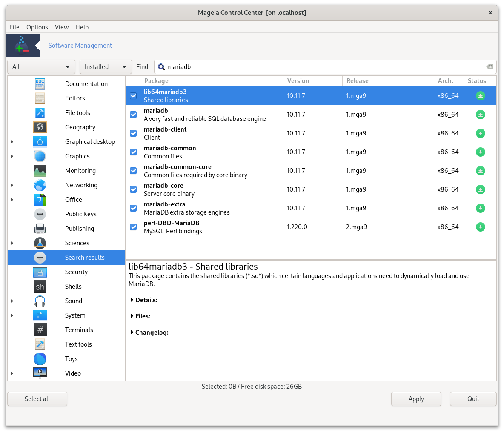
Task: Toggle the mariadb-common-core checkbox
Action: point(133,171)
